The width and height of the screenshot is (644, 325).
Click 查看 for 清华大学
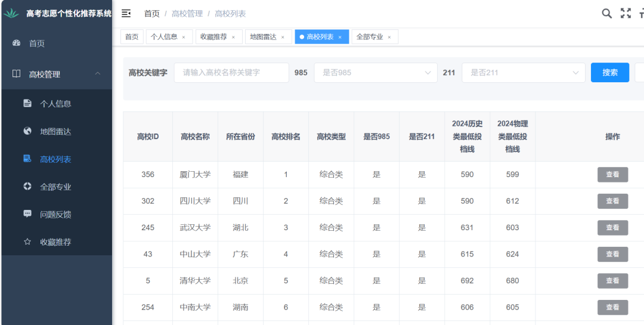pos(612,281)
